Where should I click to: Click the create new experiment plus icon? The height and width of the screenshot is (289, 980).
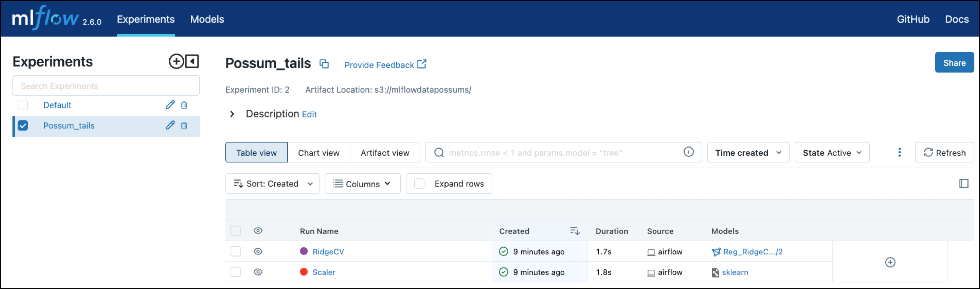coord(176,61)
